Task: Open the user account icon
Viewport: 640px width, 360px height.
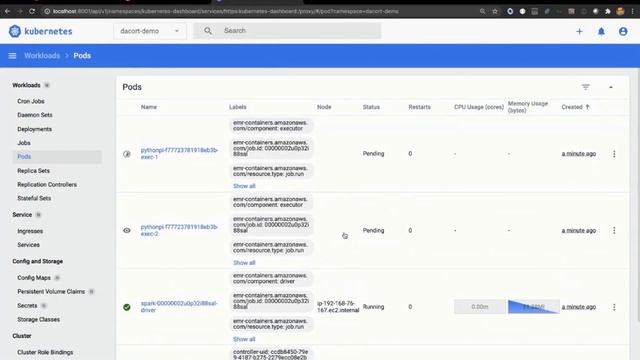Action: (x=623, y=31)
